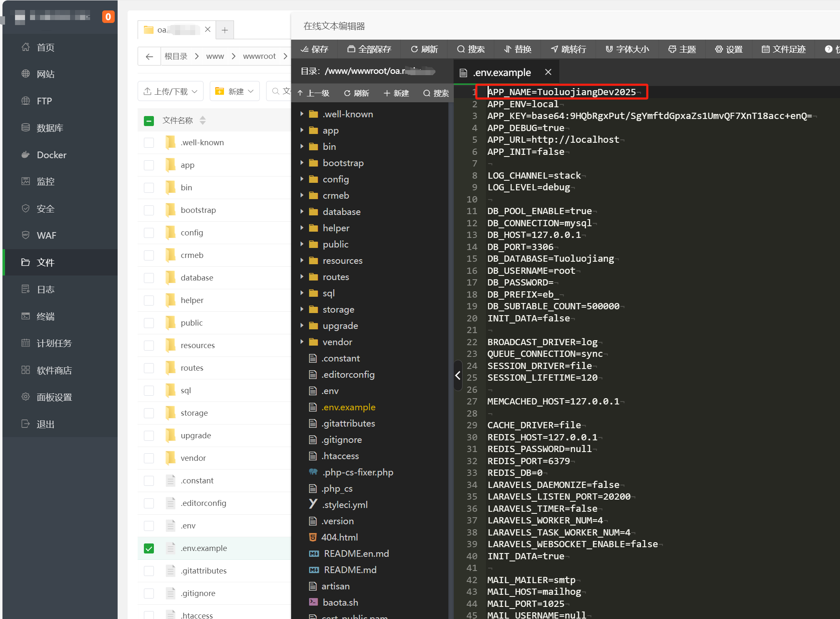
Task: Open the 上传/下载 upload/download dropdown
Action: click(171, 91)
